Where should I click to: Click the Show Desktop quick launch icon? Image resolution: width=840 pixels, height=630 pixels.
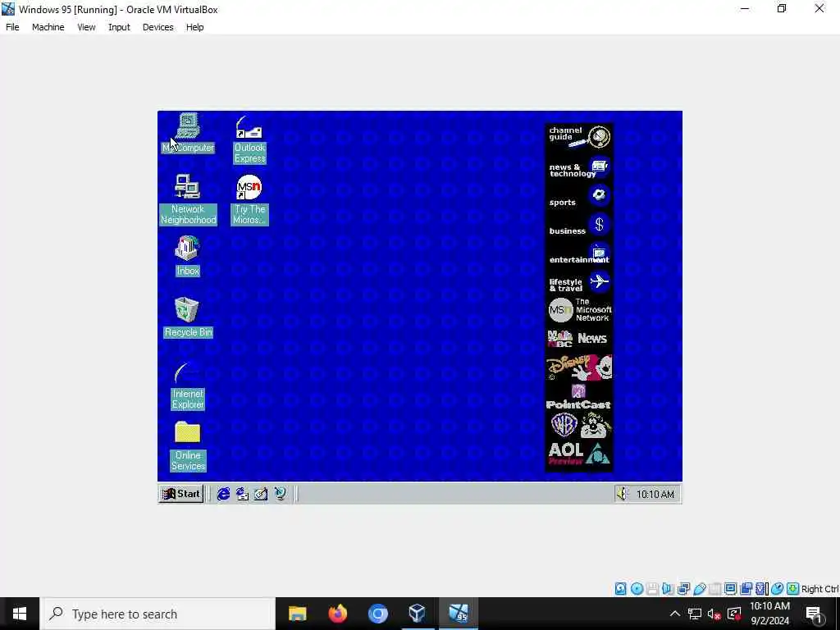[261, 493]
